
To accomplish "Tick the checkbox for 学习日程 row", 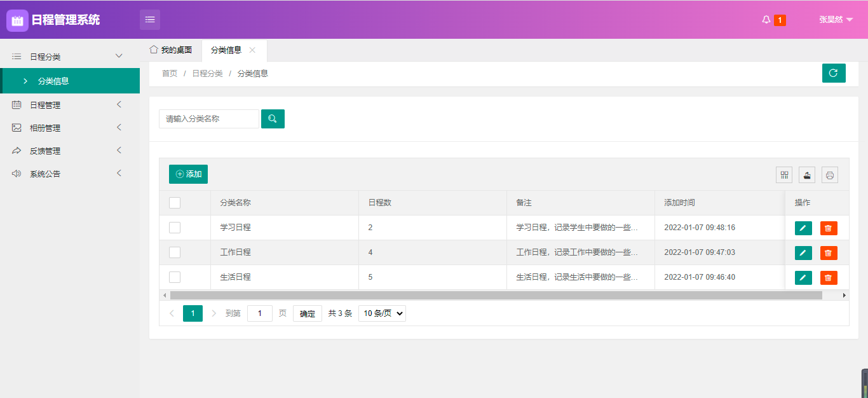I will point(175,228).
